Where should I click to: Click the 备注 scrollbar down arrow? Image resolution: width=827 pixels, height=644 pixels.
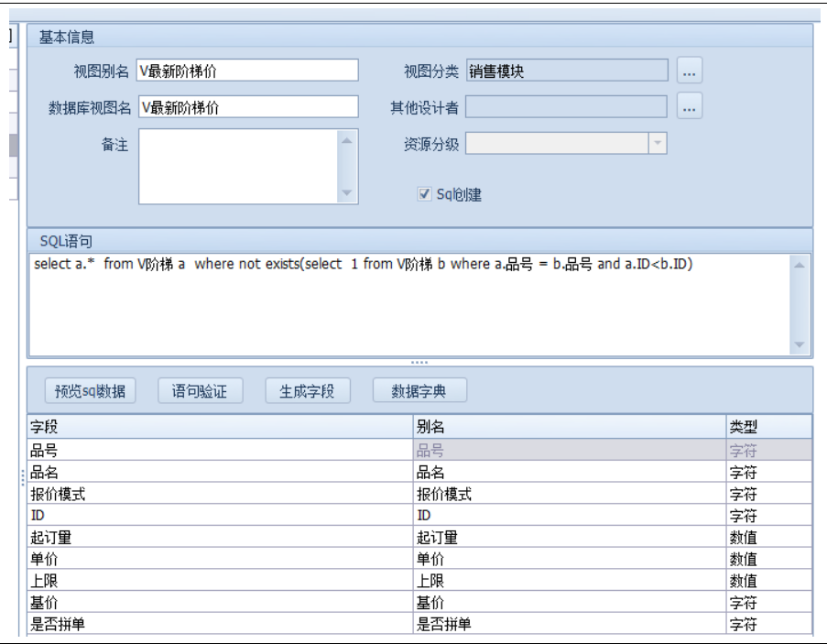tap(347, 193)
